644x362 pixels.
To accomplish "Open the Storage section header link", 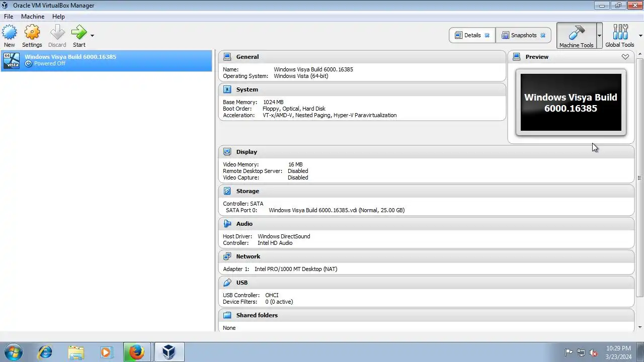I will [x=248, y=191].
